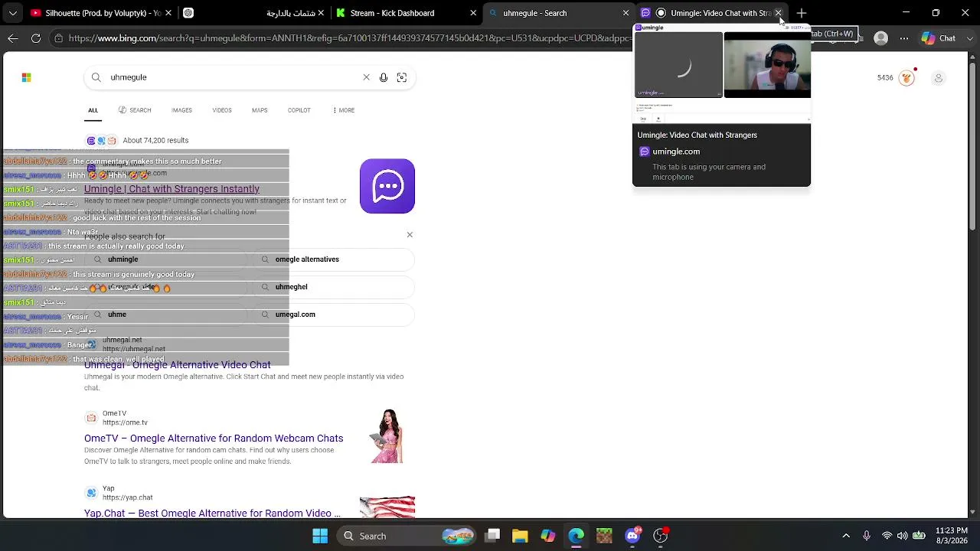980x551 pixels.
Task: Open Minecraft from the taskbar
Action: click(604, 536)
